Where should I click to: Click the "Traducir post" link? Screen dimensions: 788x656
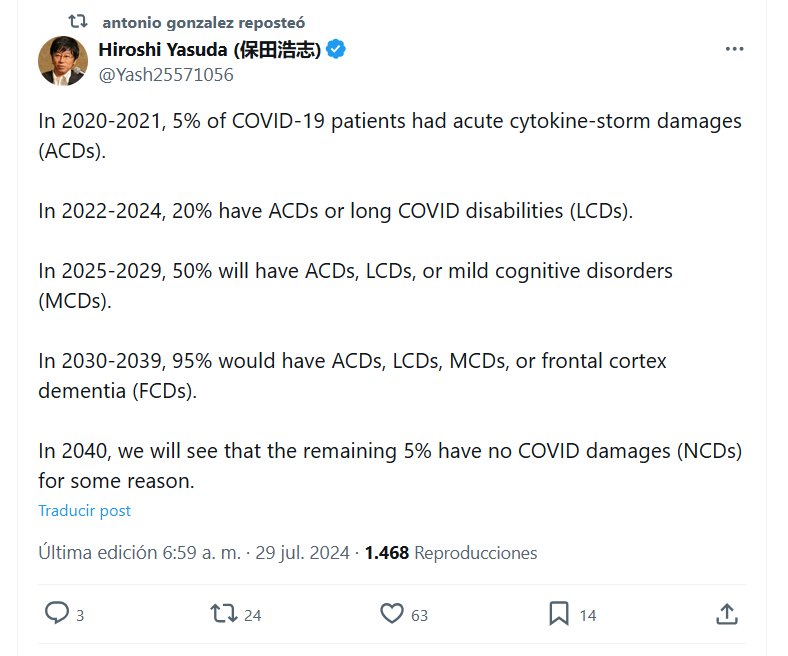coord(84,510)
